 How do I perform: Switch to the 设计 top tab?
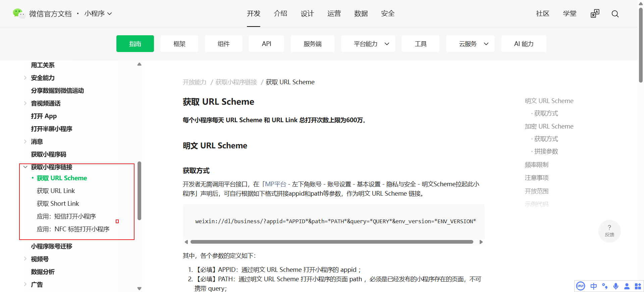[x=307, y=13]
